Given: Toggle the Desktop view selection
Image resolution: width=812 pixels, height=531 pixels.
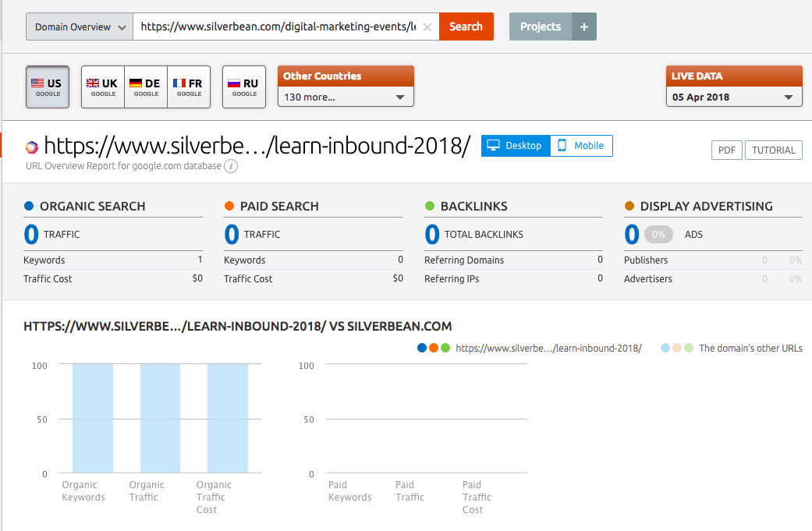Looking at the screenshot, I should pyautogui.click(x=515, y=145).
